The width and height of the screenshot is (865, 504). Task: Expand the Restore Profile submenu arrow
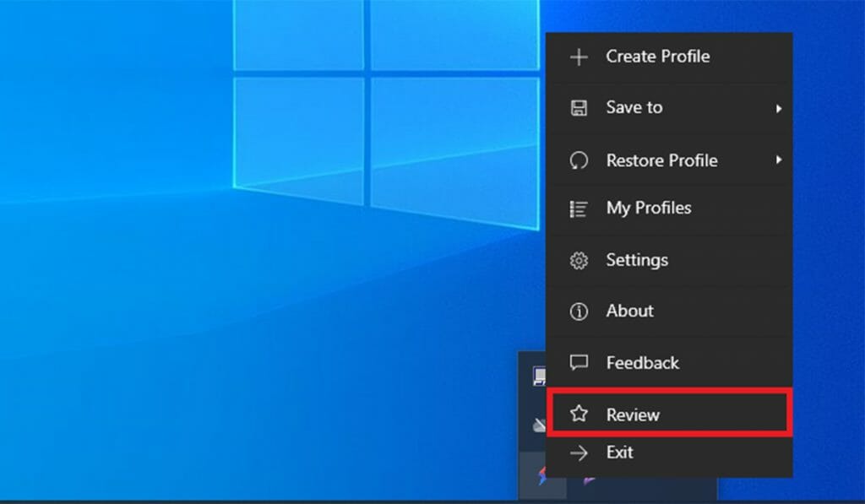[x=778, y=160]
